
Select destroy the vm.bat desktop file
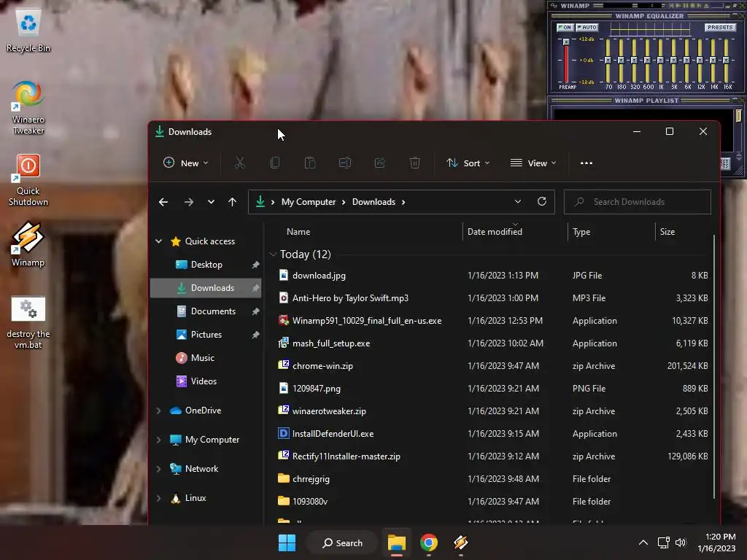(x=28, y=322)
